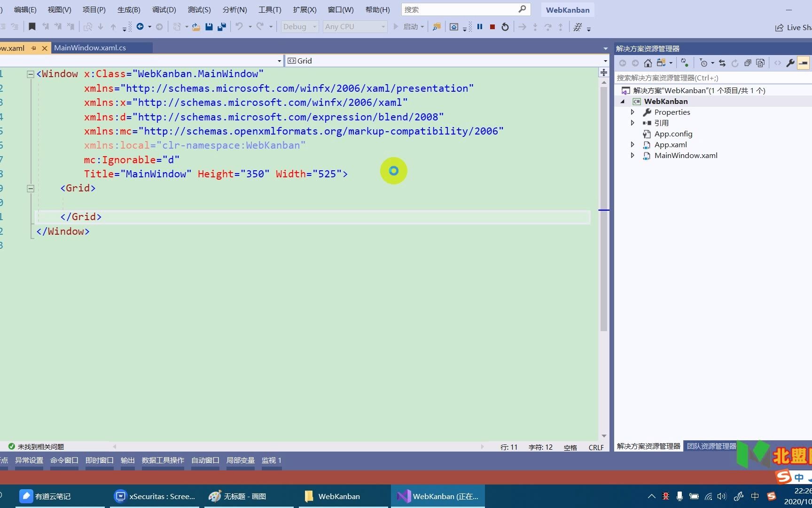Screen dimensions: 812x508
Task: Collapse the WebKanban project node
Action: click(x=623, y=102)
